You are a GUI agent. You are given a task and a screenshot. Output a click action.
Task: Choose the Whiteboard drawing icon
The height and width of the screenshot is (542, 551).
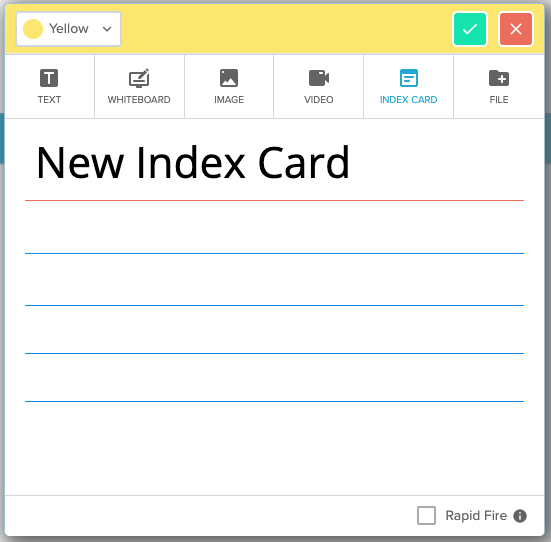pyautogui.click(x=139, y=78)
